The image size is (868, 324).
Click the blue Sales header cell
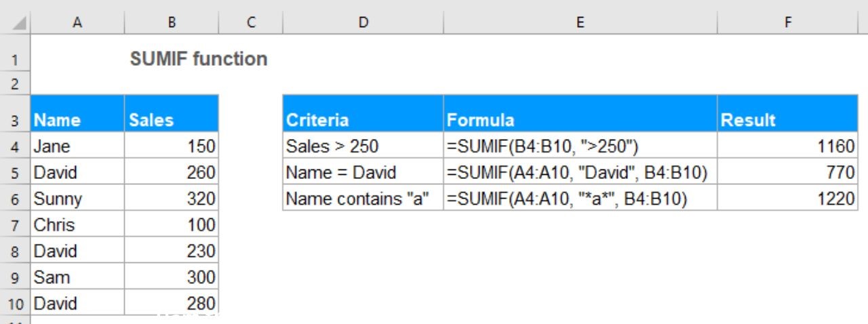click(172, 121)
